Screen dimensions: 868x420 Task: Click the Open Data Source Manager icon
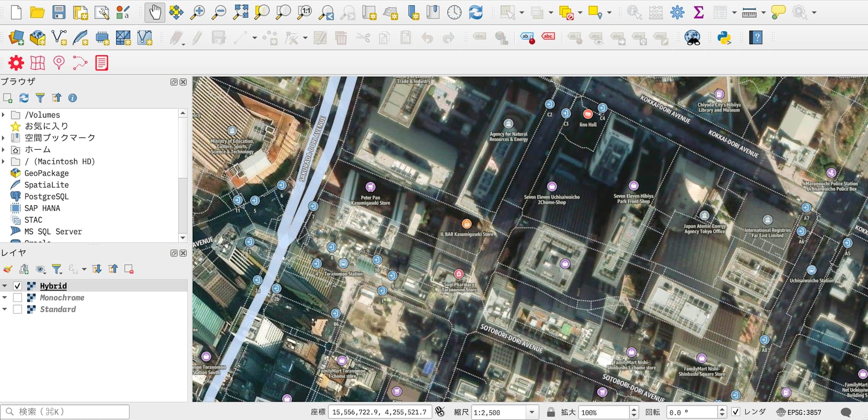[16, 38]
